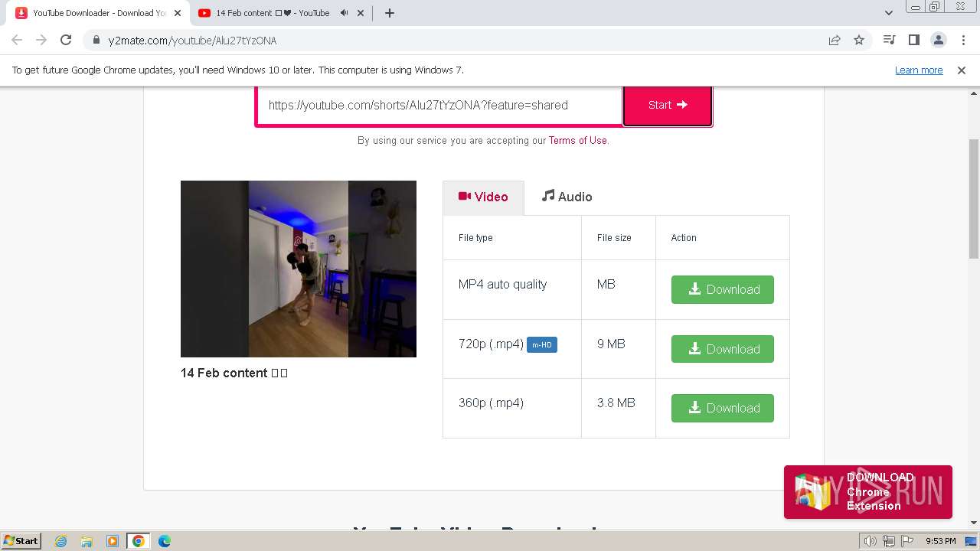Click the system tray volume icon
Screen dimensions: 980x551
[871, 541]
